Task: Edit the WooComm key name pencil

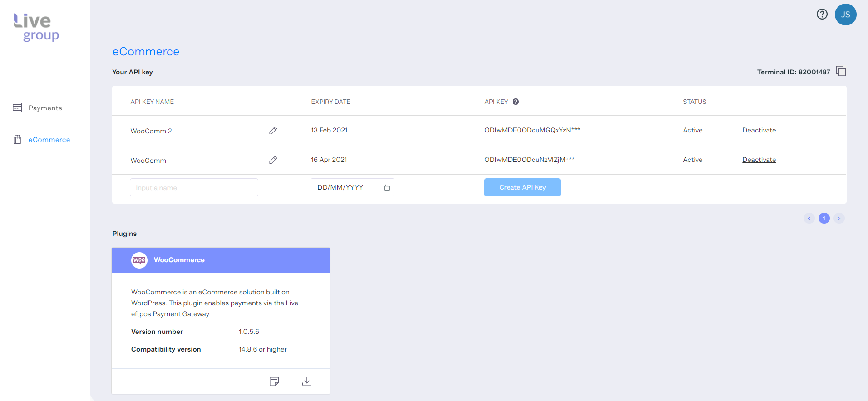Action: (273, 160)
